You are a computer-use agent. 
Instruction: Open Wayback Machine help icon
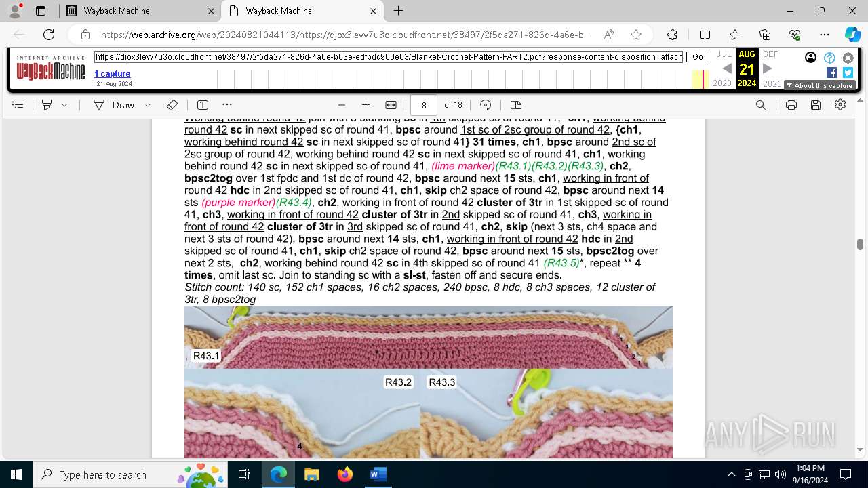(829, 58)
